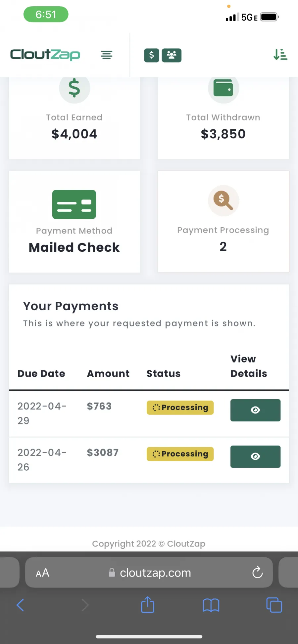This screenshot has height=644, width=298.
Task: Go back with Safari's back arrow
Action: pyautogui.click(x=20, y=605)
